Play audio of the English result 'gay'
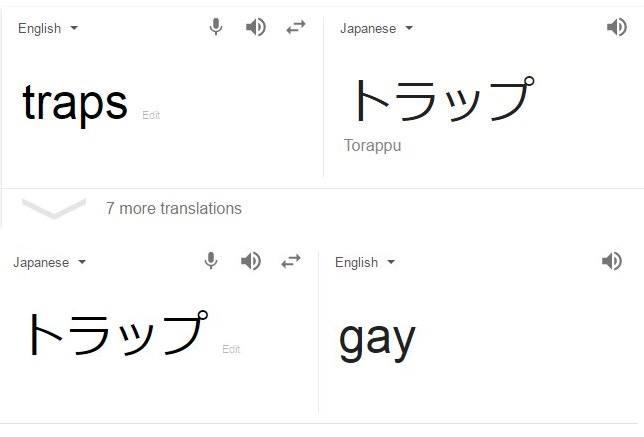Image resolution: width=644 pixels, height=437 pixels. pyautogui.click(x=611, y=261)
